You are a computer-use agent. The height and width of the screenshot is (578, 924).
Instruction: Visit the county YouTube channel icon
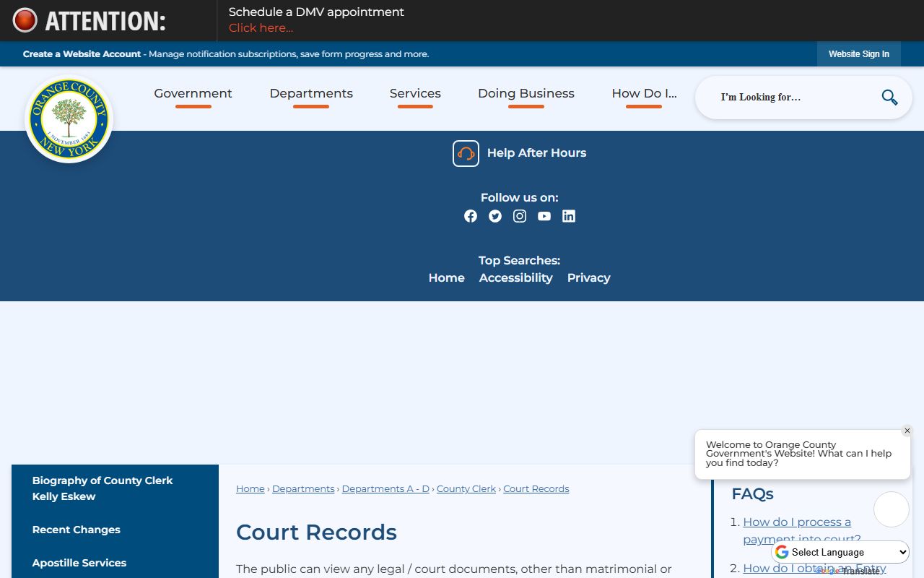click(x=544, y=216)
